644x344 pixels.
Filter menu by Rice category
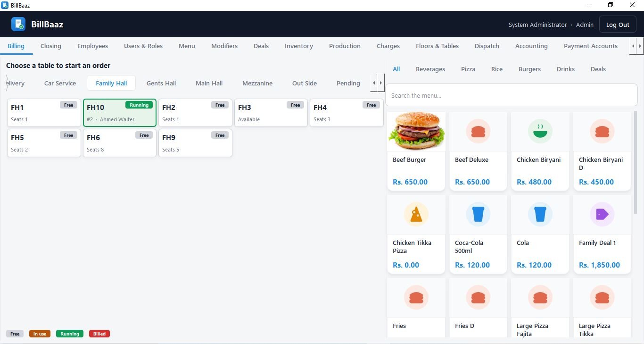[497, 69]
